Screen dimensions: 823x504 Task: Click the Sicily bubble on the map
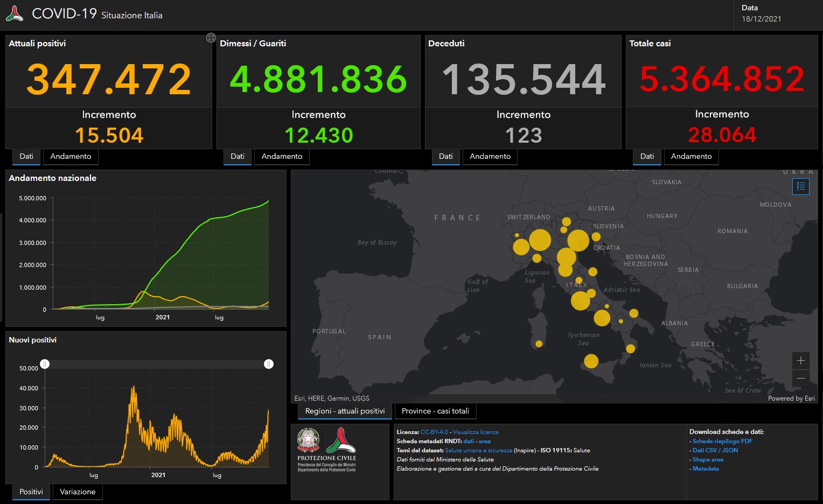click(x=591, y=361)
